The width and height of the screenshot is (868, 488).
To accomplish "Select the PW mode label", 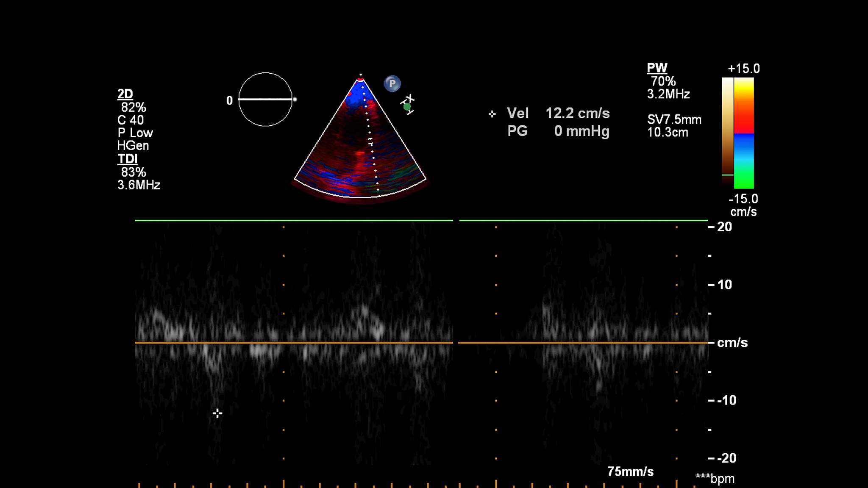I will (x=657, y=68).
